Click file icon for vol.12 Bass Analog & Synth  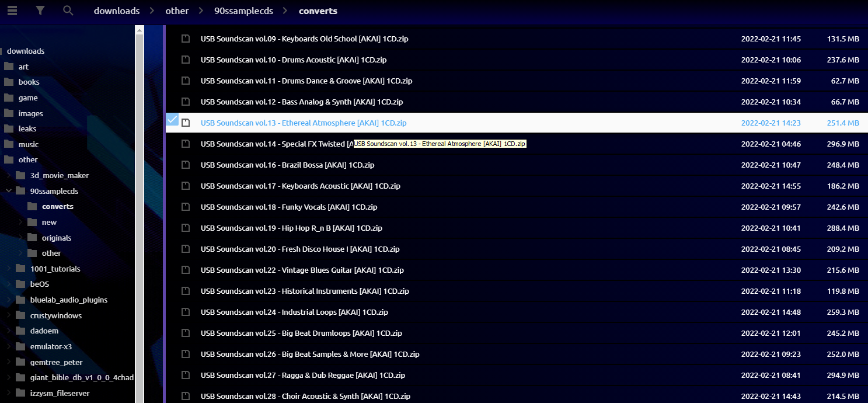point(186,102)
